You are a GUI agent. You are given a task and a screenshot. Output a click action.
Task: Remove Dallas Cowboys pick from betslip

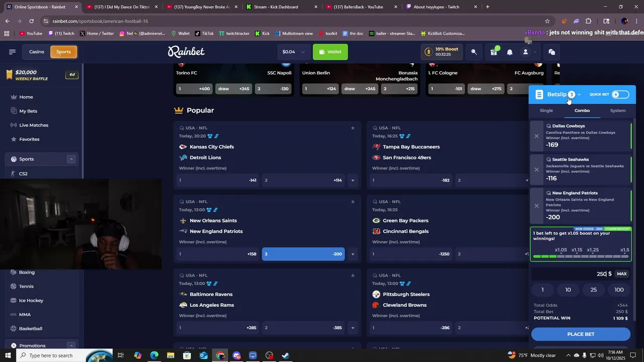pyautogui.click(x=536, y=136)
